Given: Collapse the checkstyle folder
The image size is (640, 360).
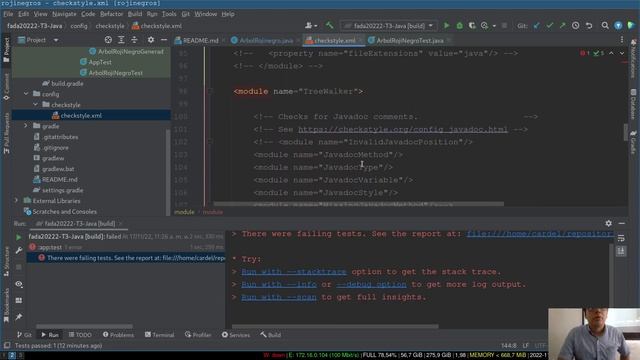Looking at the screenshot, I should click(36, 104).
